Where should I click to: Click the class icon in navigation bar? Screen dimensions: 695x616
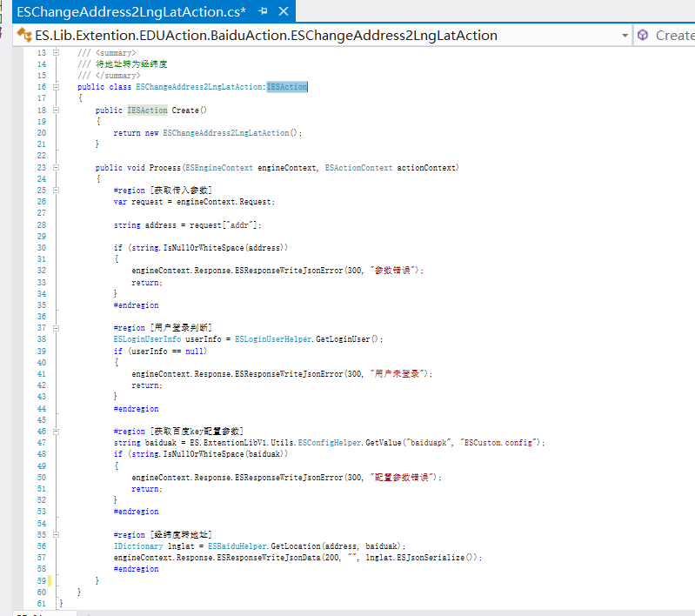pos(24,35)
